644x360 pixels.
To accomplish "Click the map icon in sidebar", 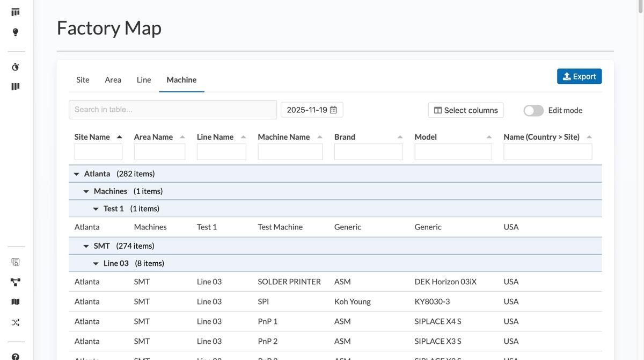I will click(16, 302).
